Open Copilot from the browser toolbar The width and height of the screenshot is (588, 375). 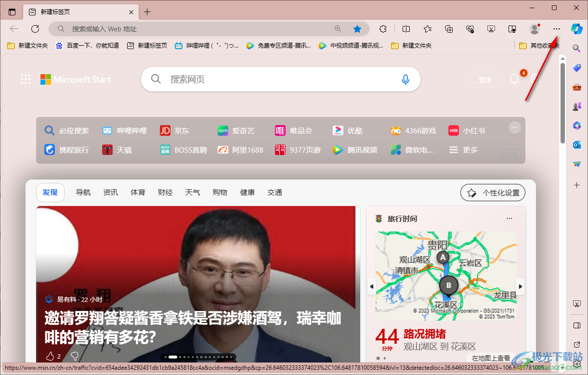576,29
